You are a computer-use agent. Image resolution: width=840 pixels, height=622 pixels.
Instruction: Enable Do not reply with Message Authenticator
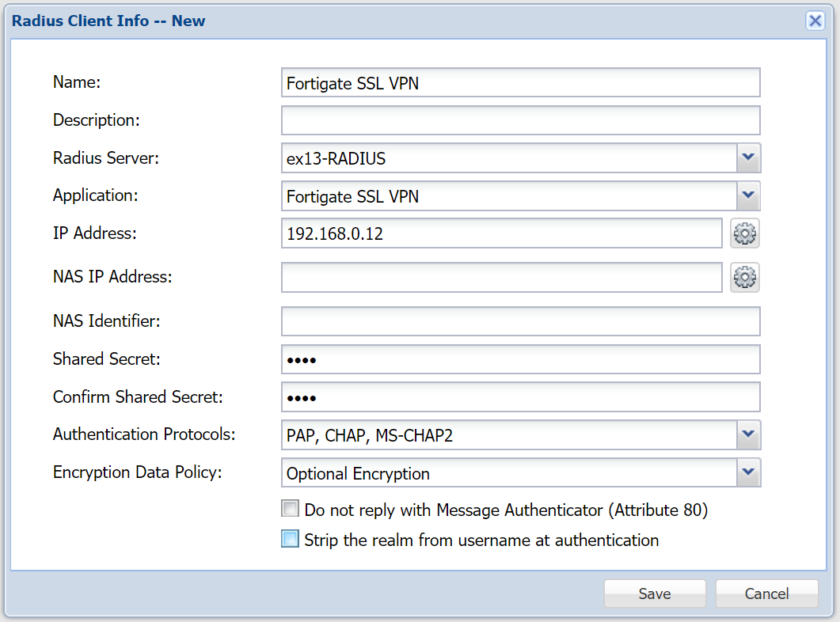291,510
